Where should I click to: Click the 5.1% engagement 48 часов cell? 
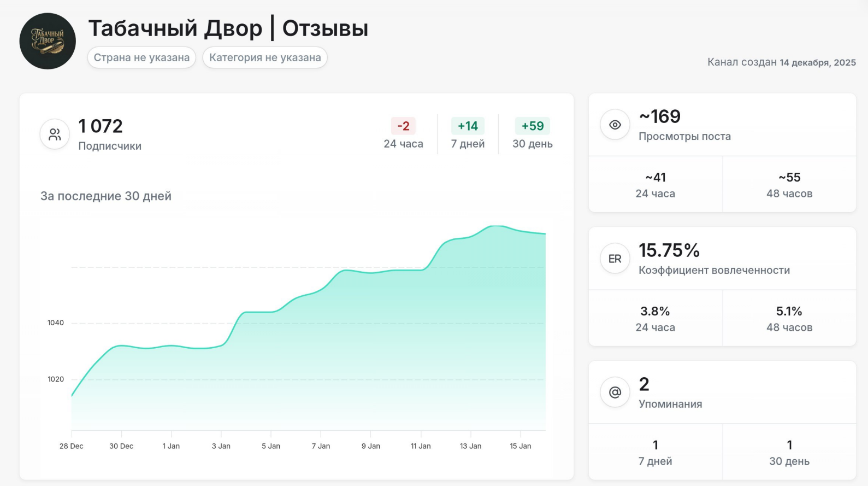(789, 319)
